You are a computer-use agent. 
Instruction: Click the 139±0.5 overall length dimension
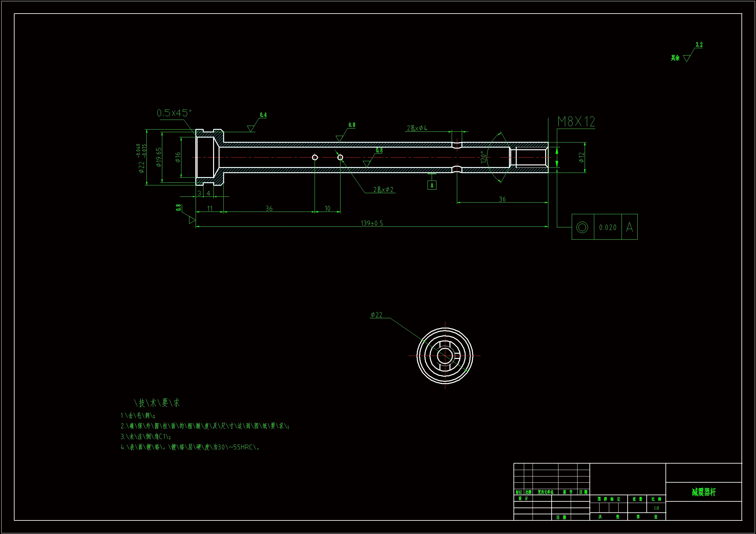(x=372, y=223)
